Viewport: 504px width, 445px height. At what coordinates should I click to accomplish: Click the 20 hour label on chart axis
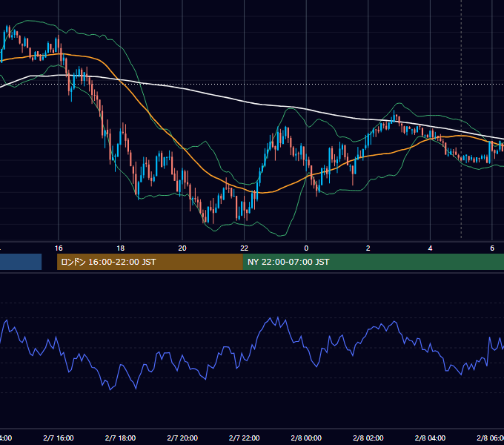pos(182,248)
